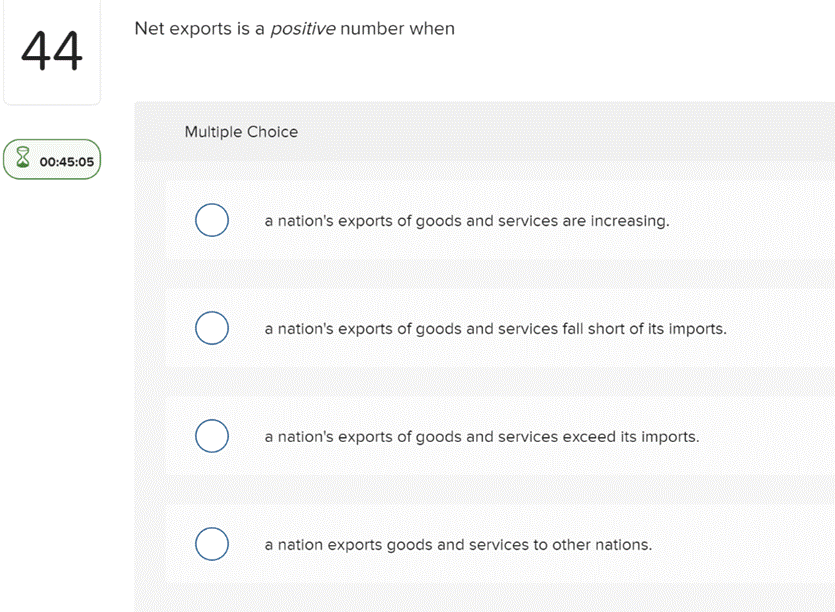
Task: Click the 'Multiple Choice' header label
Action: tap(241, 131)
